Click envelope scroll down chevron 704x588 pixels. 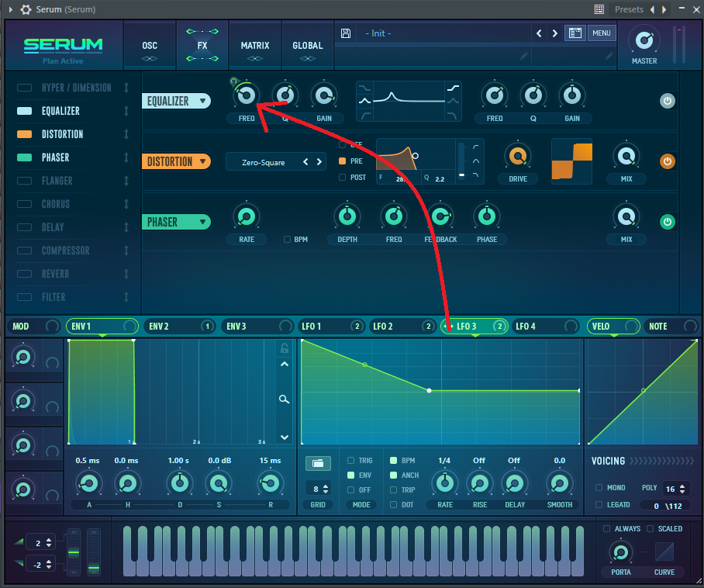[285, 437]
